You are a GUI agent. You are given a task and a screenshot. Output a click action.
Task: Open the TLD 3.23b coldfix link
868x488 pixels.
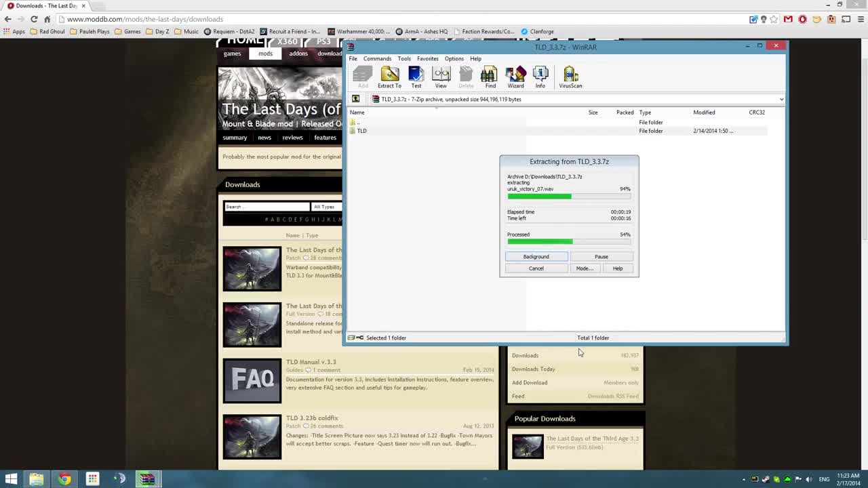pyautogui.click(x=312, y=418)
